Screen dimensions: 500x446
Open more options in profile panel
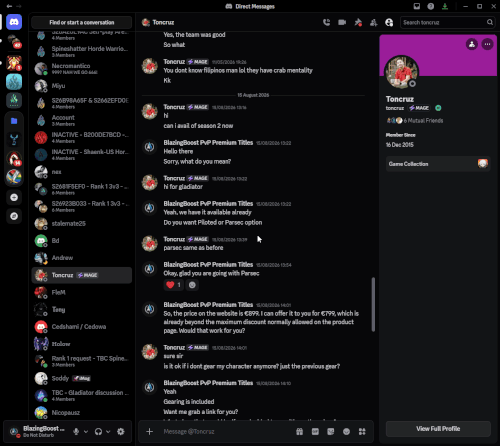487,44
